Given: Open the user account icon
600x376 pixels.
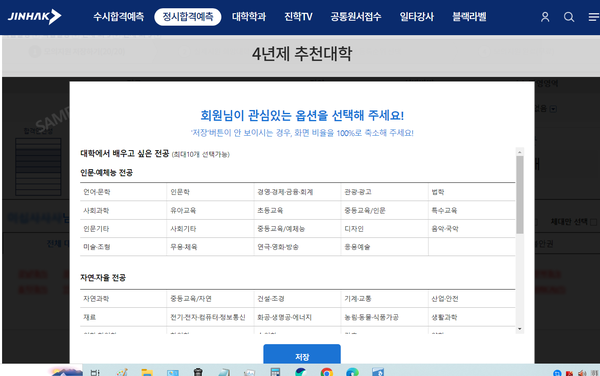Looking at the screenshot, I should tap(545, 17).
